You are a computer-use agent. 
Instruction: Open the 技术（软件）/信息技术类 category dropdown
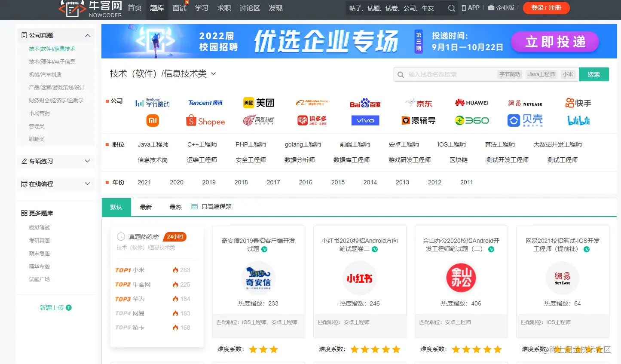pyautogui.click(x=163, y=73)
